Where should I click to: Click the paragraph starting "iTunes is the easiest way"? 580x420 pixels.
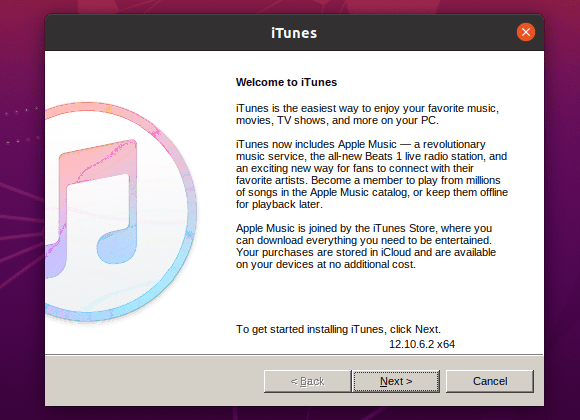(x=367, y=114)
